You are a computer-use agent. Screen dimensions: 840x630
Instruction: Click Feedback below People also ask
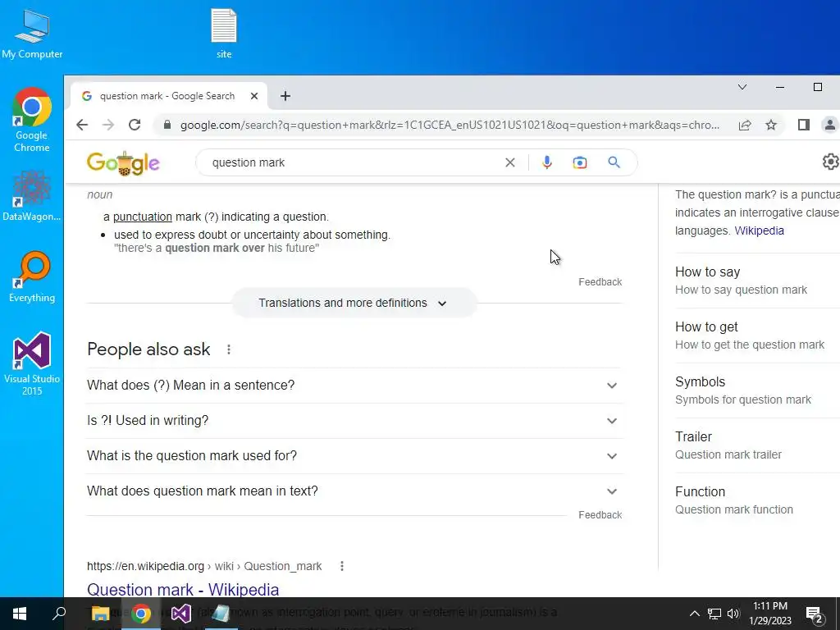(600, 515)
